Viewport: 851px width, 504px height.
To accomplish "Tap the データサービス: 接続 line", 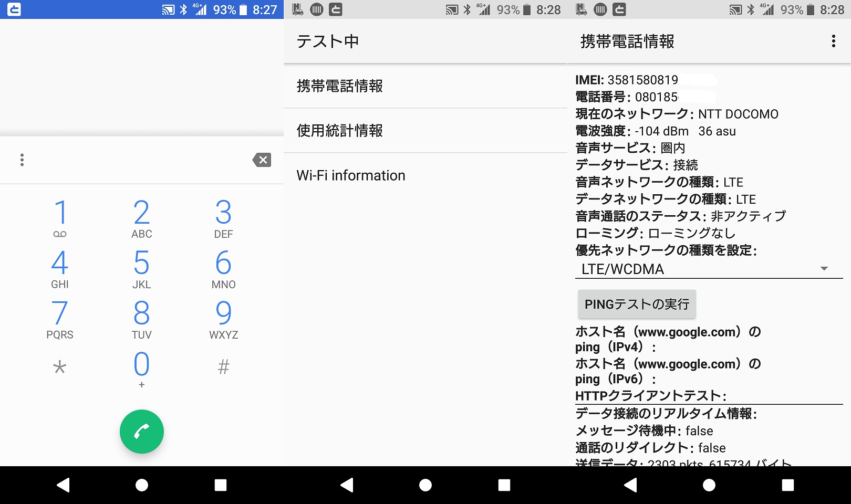I will pos(637,165).
